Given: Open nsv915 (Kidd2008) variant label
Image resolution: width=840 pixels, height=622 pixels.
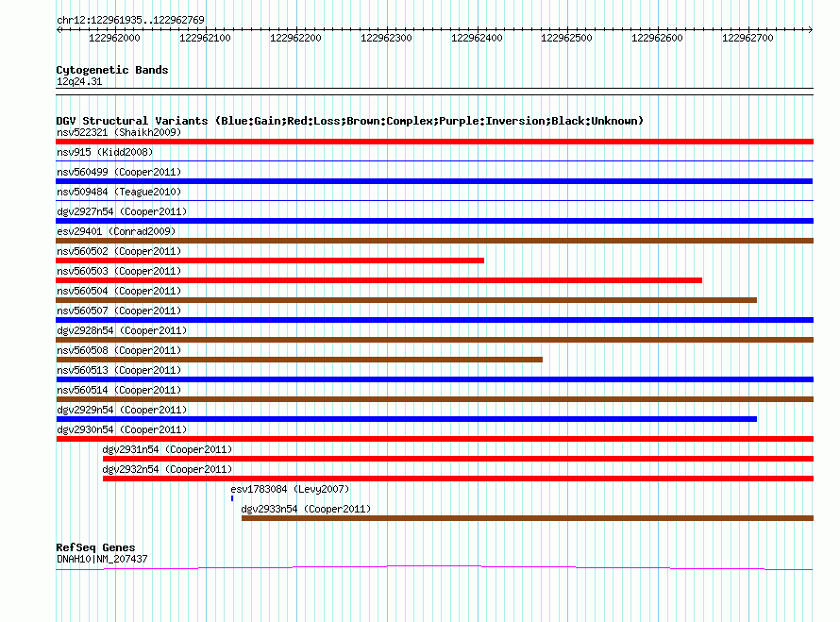Looking at the screenshot, I should [105, 152].
